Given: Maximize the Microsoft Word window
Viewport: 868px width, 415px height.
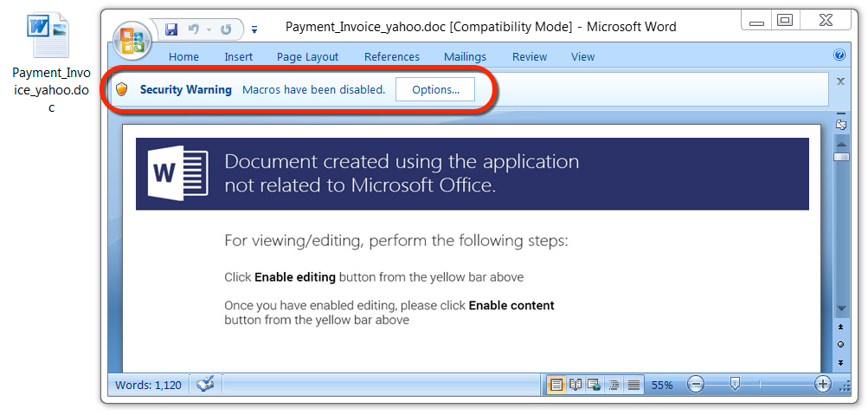Looking at the screenshot, I should coord(784,21).
